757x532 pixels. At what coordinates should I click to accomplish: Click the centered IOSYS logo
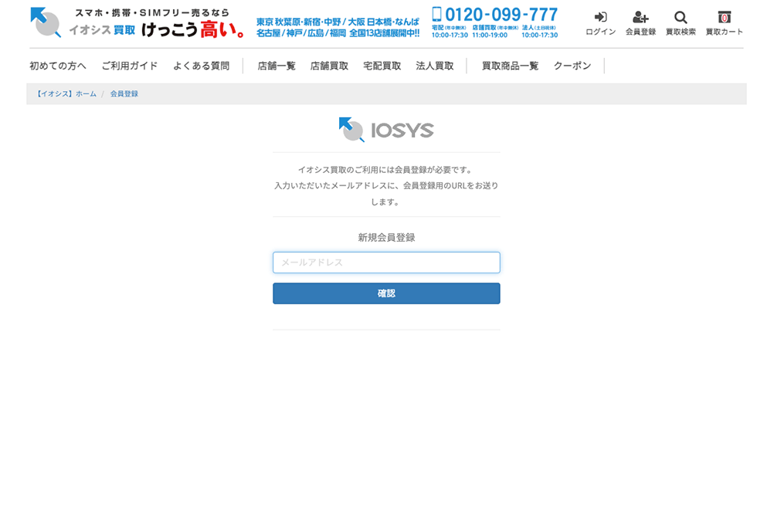click(x=386, y=130)
